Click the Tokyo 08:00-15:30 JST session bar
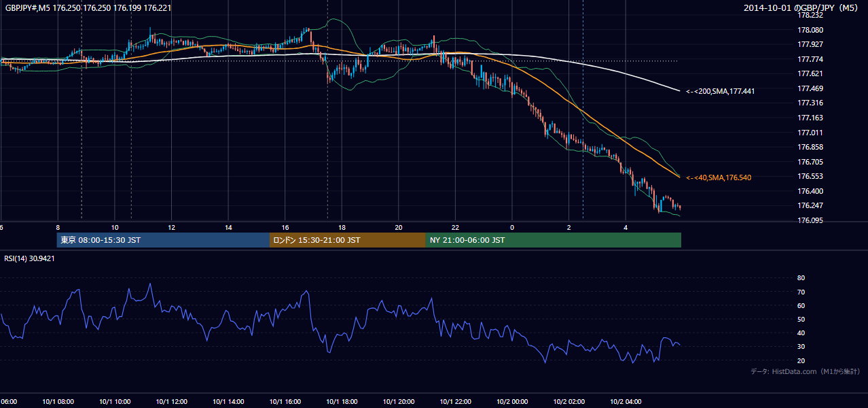The height and width of the screenshot is (408, 868). (x=163, y=240)
